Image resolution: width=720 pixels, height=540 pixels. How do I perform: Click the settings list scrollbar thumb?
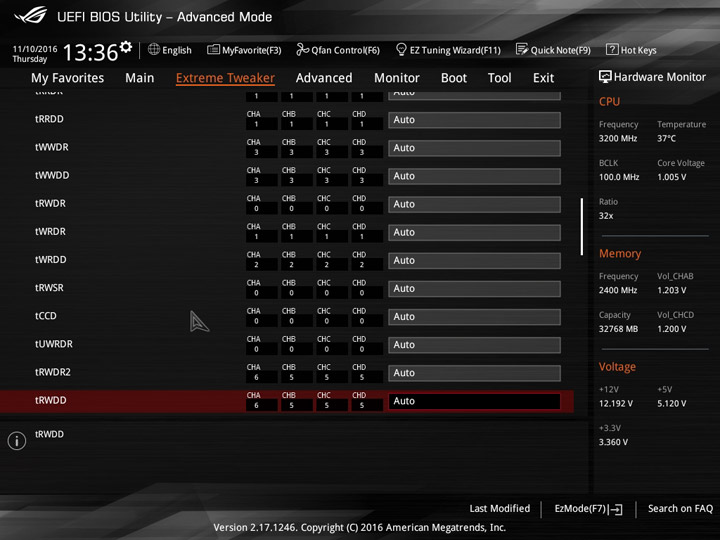582,226
